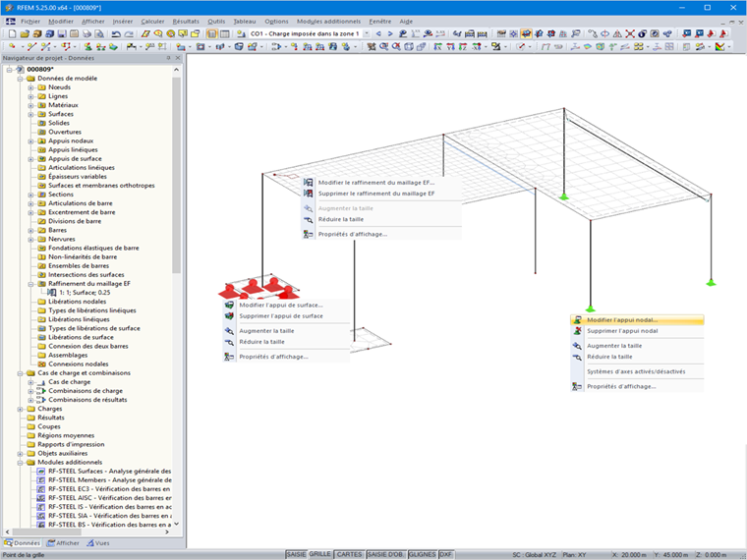
Task: Click the green nodal support below rightmost column
Action: (711, 282)
